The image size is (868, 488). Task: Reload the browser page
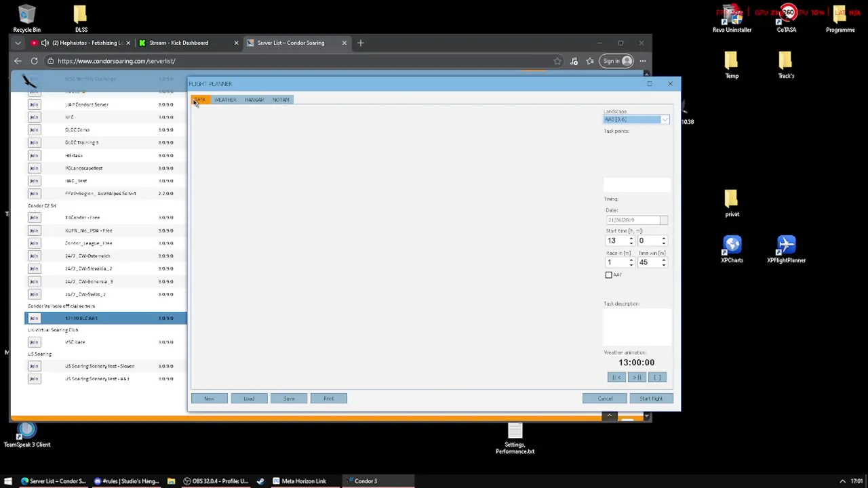tap(34, 61)
